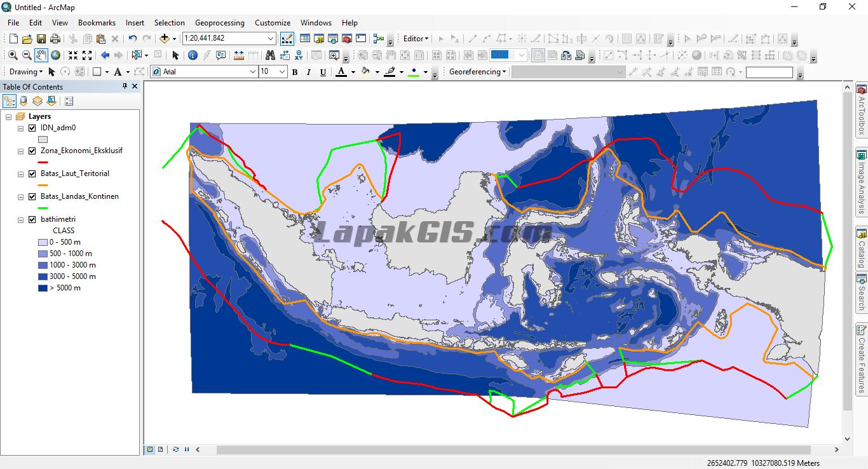The width and height of the screenshot is (868, 469).
Task: Open the Editor menu button
Action: click(x=414, y=38)
